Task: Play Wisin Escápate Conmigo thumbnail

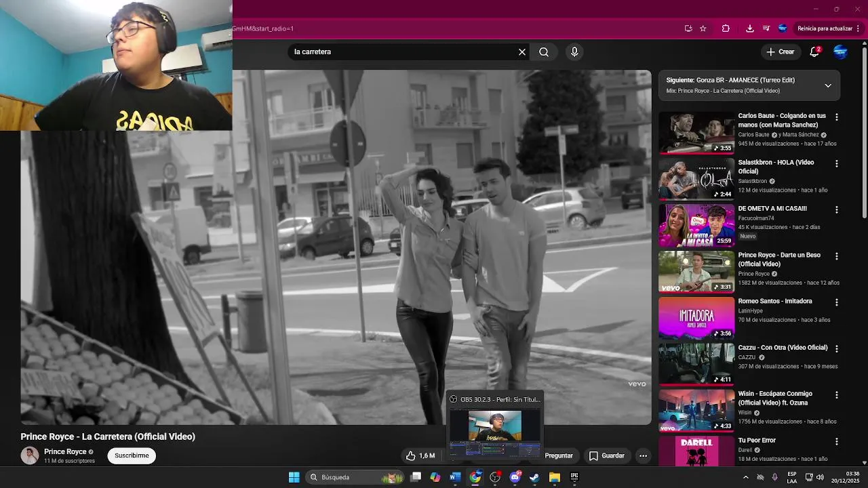Action: (x=696, y=410)
